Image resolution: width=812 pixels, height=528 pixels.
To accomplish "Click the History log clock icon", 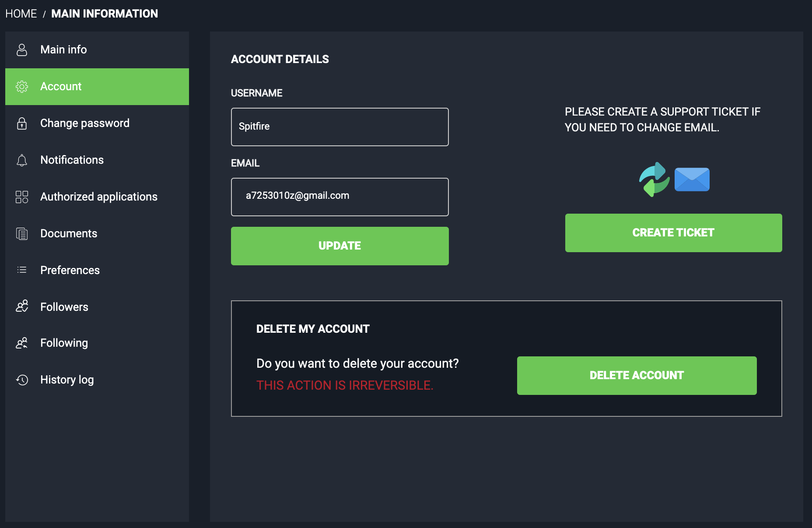I will (x=22, y=380).
